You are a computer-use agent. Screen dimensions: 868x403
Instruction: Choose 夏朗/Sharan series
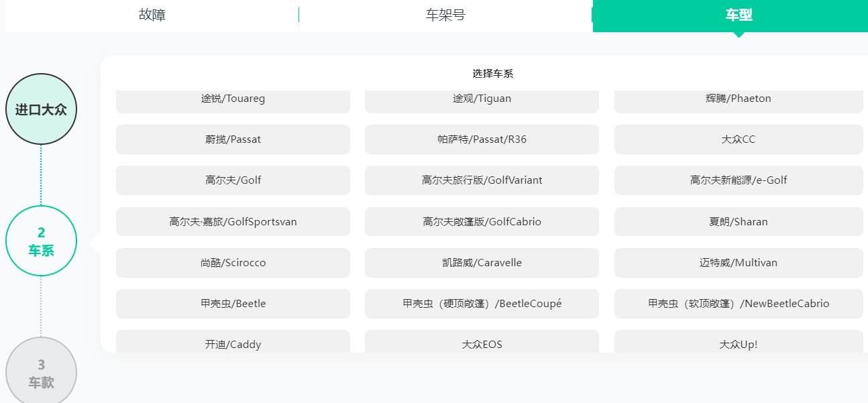click(738, 221)
